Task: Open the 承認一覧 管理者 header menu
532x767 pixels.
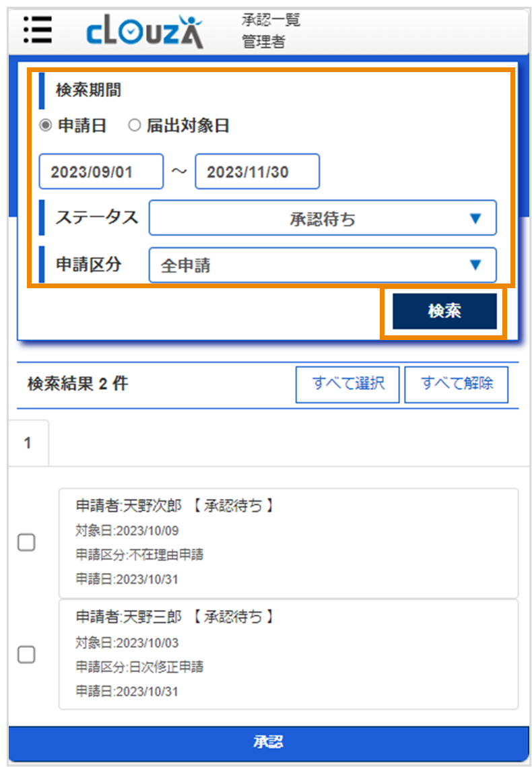Action: tap(268, 29)
